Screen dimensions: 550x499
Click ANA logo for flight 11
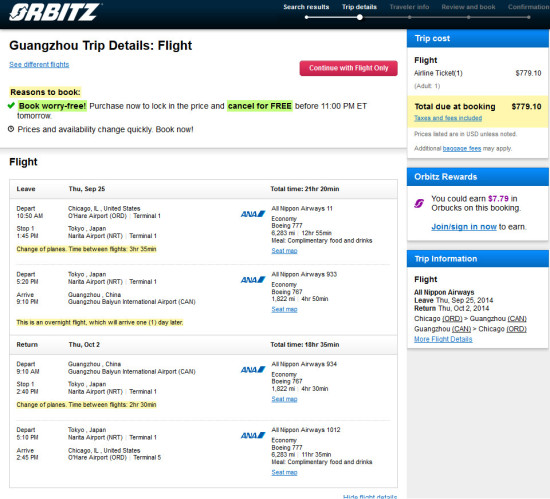click(253, 214)
